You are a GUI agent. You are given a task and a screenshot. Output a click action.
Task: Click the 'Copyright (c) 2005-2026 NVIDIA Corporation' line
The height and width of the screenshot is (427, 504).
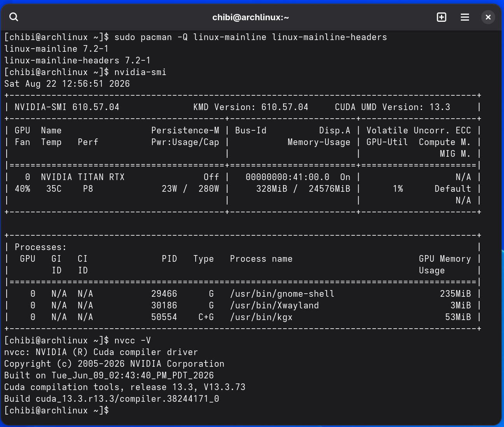point(114,364)
